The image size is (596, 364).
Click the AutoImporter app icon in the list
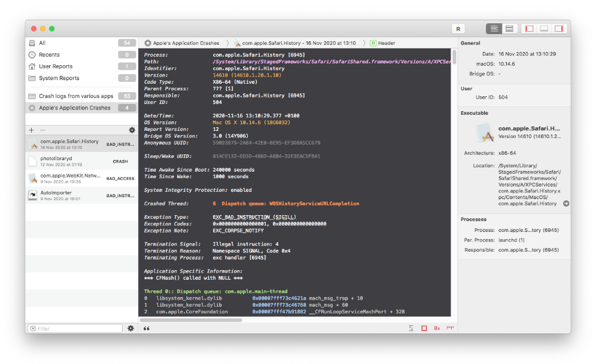pyautogui.click(x=33, y=195)
